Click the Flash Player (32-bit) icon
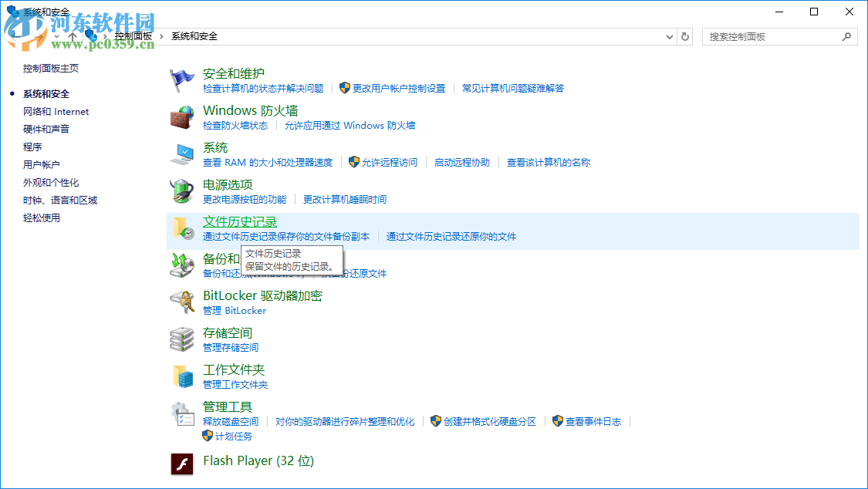The height and width of the screenshot is (489, 868). (182, 464)
